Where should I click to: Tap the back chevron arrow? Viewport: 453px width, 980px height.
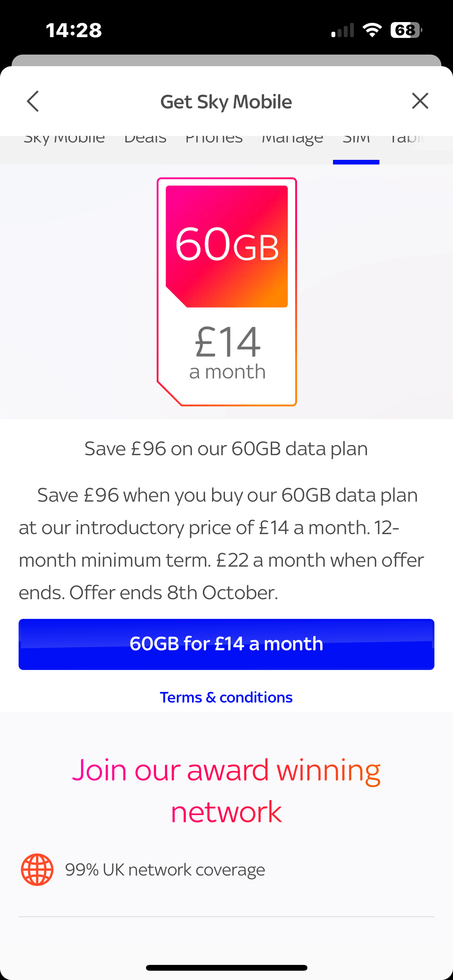33,101
